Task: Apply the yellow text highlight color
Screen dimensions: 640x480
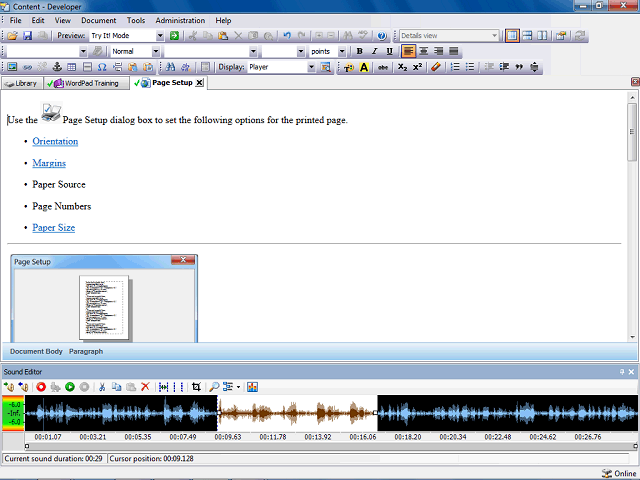Action: click(364, 67)
